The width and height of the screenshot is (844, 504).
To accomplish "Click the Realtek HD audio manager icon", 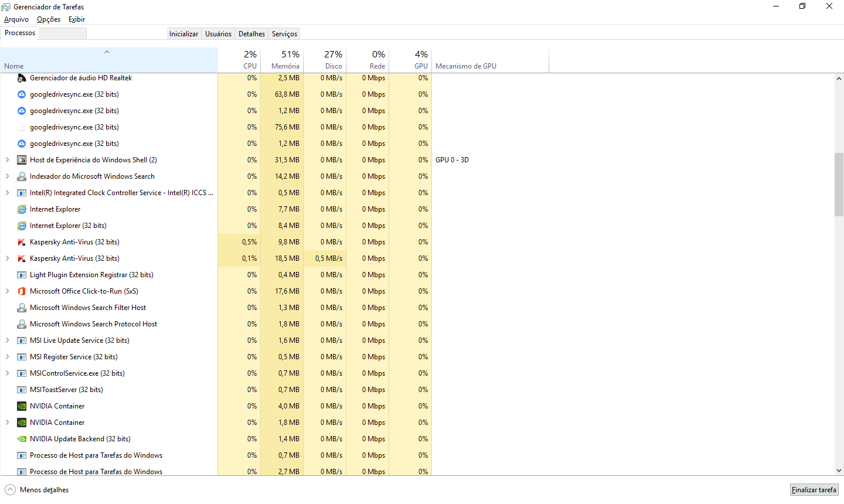I will tap(22, 78).
